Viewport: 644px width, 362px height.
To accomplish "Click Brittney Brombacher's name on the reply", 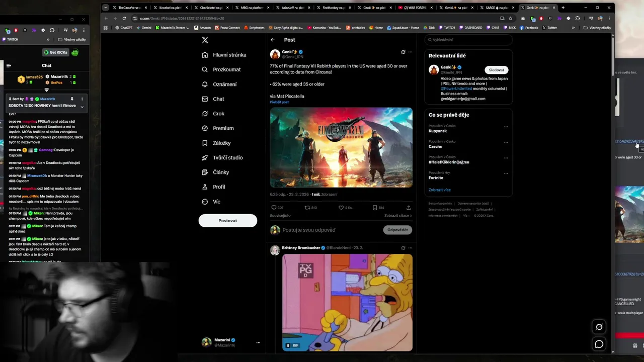I will [301, 248].
